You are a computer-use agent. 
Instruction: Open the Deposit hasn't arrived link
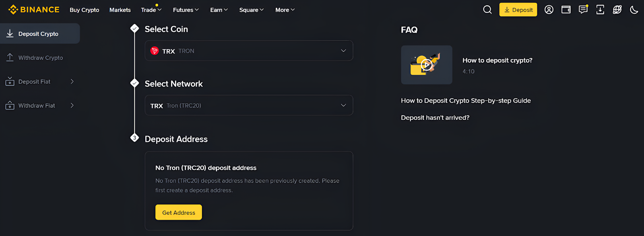click(435, 117)
